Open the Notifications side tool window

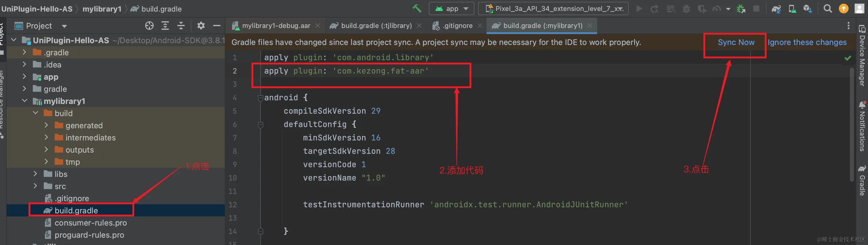pyautogui.click(x=862, y=126)
